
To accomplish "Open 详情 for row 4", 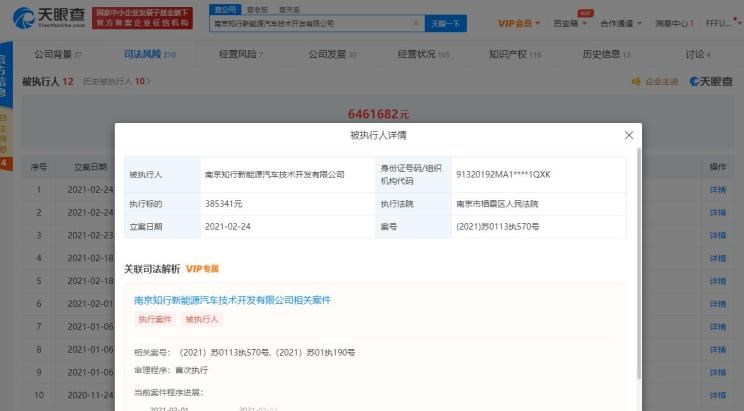I will [x=717, y=258].
